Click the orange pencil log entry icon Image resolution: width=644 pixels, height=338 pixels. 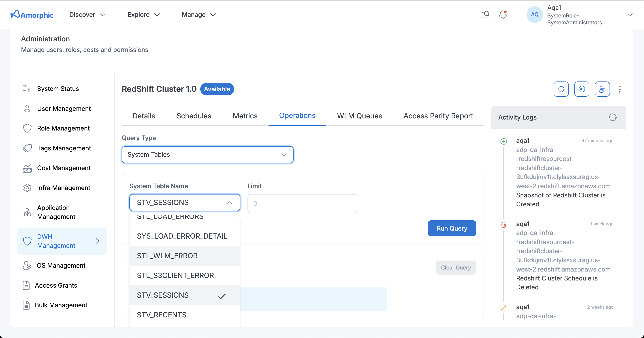[503, 308]
